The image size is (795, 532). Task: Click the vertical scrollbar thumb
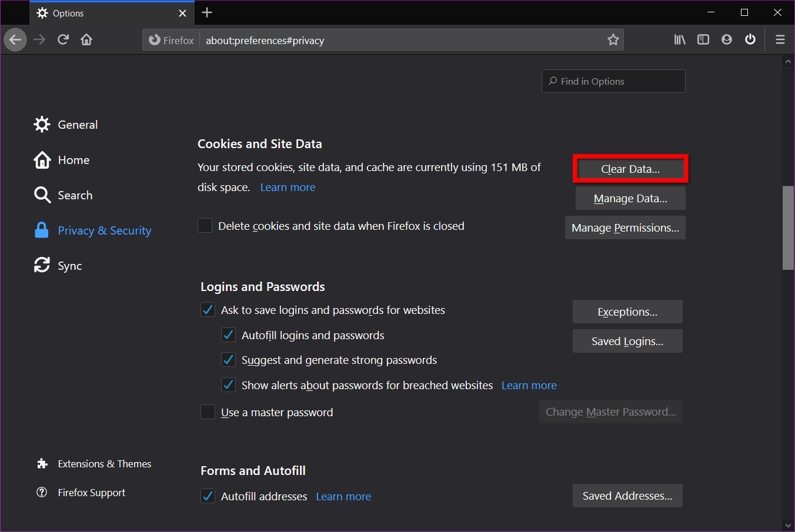tap(789, 228)
